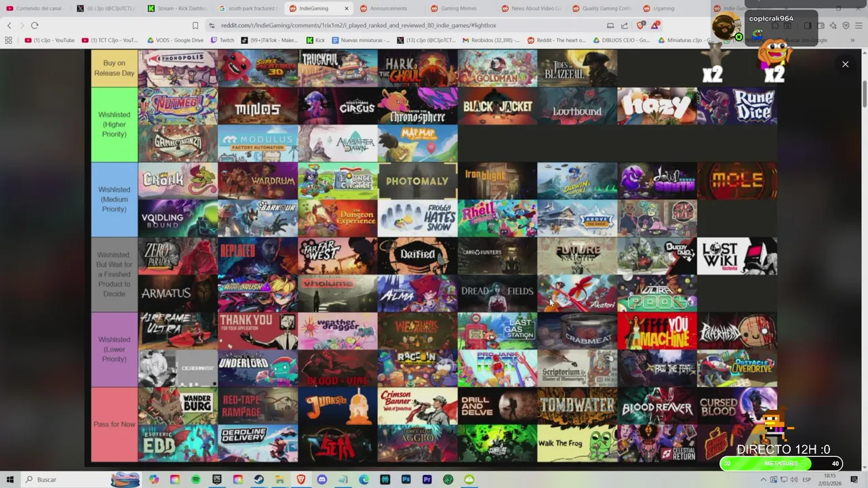This screenshot has height=488, width=868.
Task: Close the IndieGaming tab
Action: (346, 8)
